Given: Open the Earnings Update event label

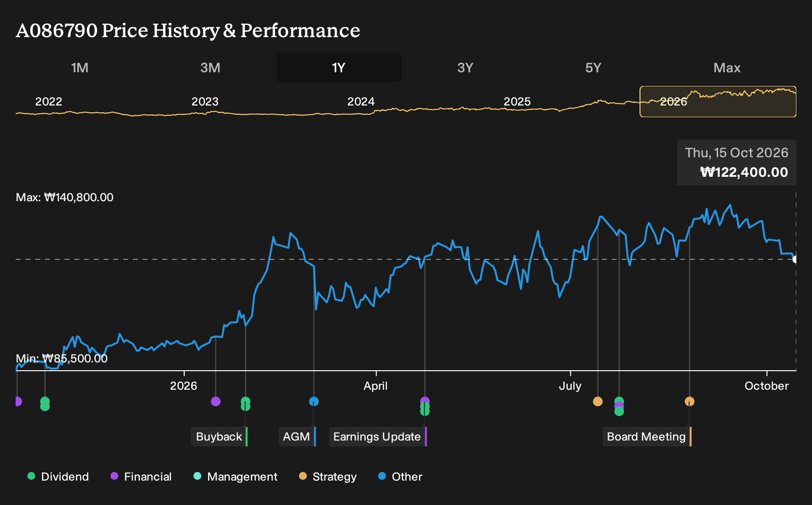Looking at the screenshot, I should (x=378, y=437).
